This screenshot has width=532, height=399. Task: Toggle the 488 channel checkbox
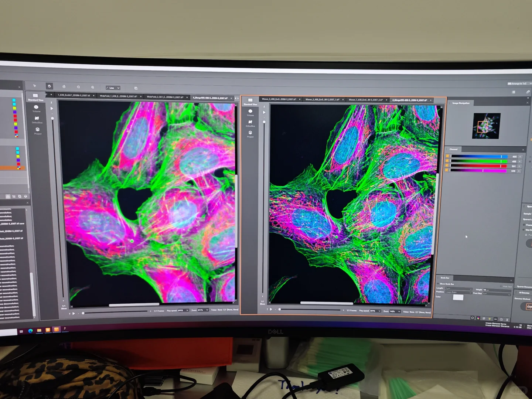(447, 161)
